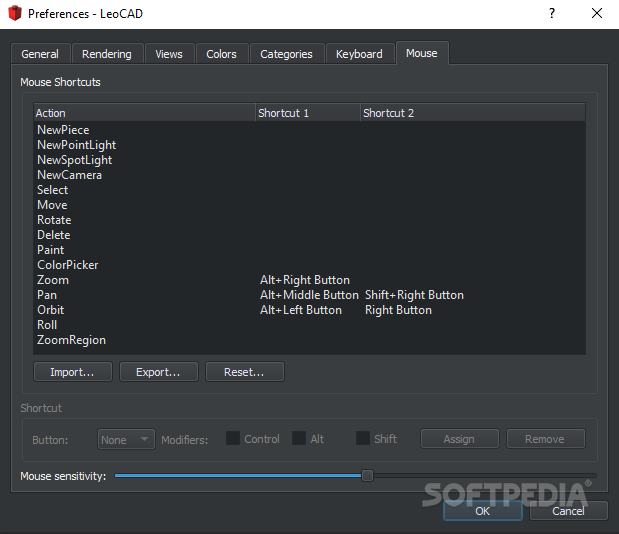Viewport: 619px width, 534px height.
Task: Select the ZoomRegion action row
Action: tap(309, 340)
